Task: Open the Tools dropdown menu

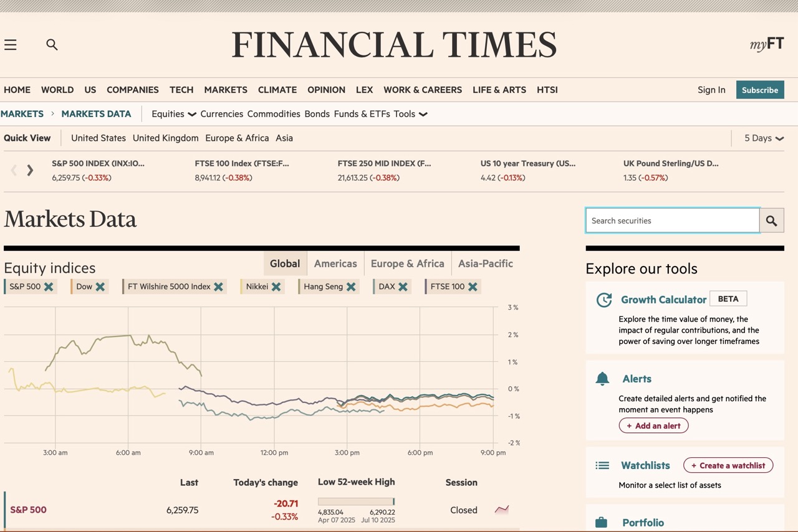Action: 413,114
